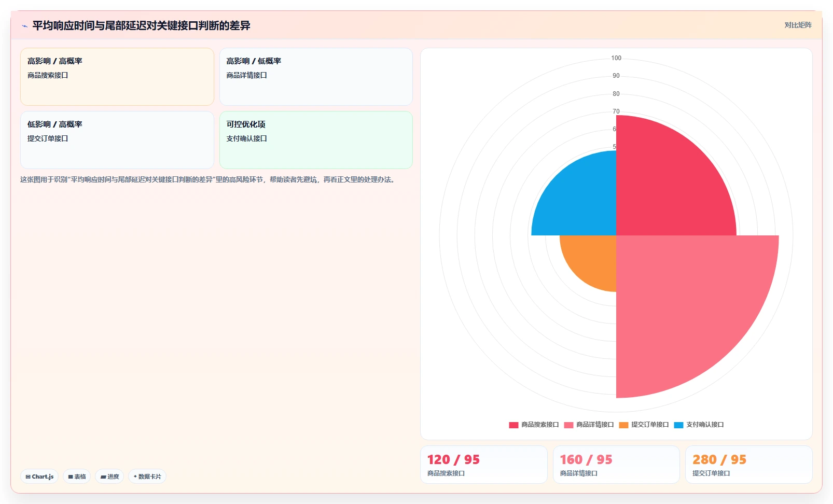Click the 对比矩阵 label in header
Screen dimensions: 833x504
(798, 25)
